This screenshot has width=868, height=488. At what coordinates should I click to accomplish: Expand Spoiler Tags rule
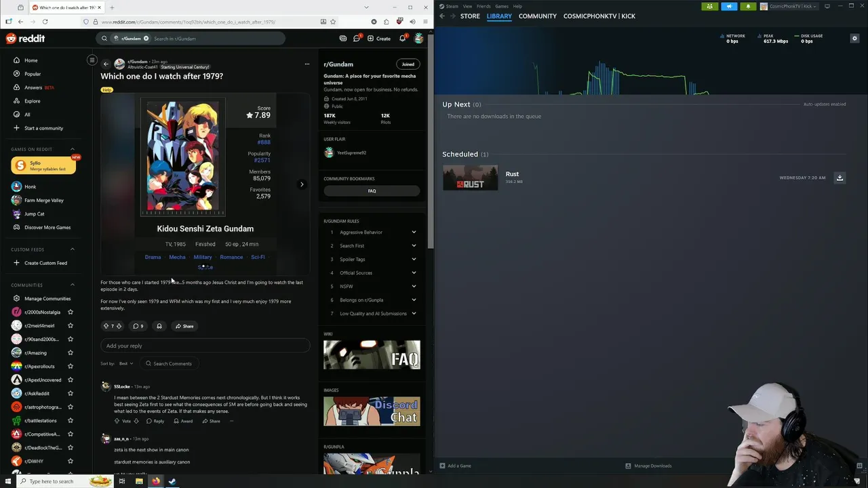point(414,260)
